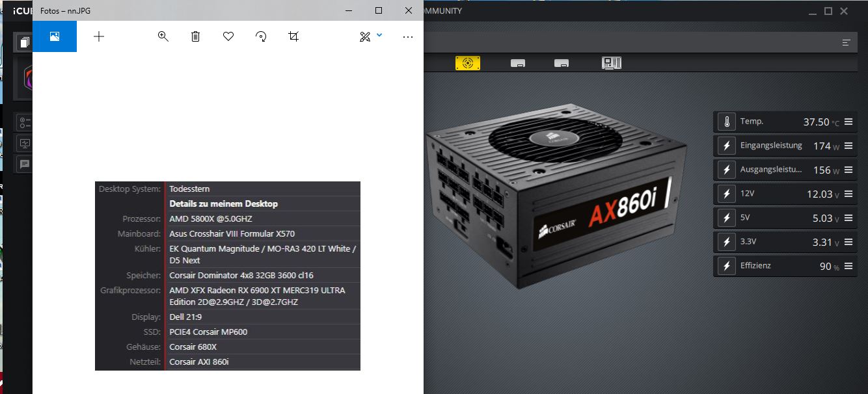
Task: Select the second memory device icon in iCUE
Action: click(x=562, y=63)
